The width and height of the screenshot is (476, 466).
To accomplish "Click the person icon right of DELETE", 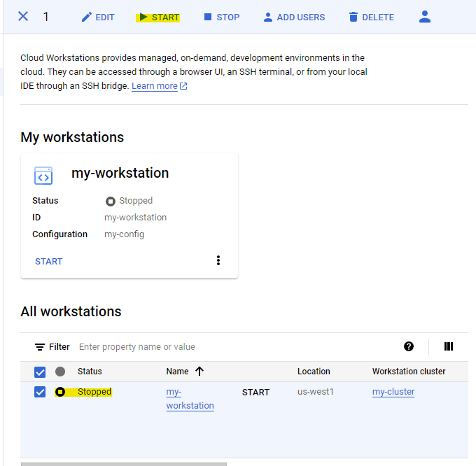I will point(425,17).
